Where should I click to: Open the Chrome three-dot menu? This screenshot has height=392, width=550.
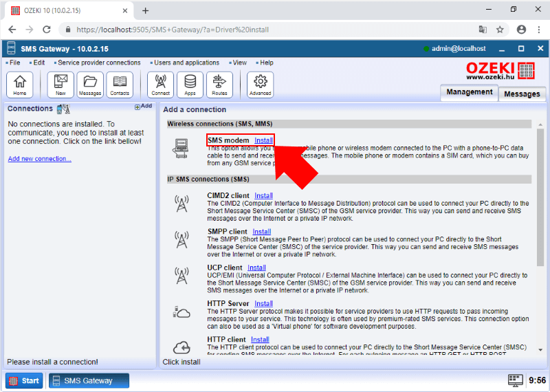(x=539, y=30)
